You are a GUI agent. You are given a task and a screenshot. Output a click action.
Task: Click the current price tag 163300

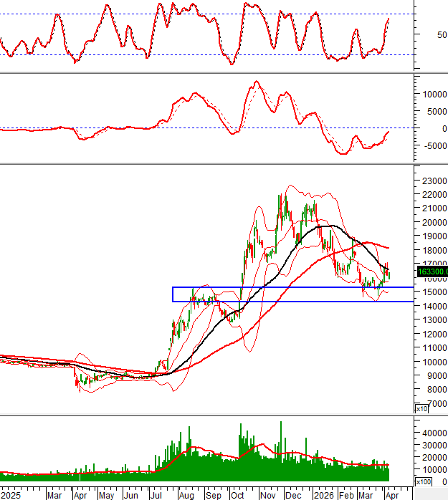click(432, 271)
